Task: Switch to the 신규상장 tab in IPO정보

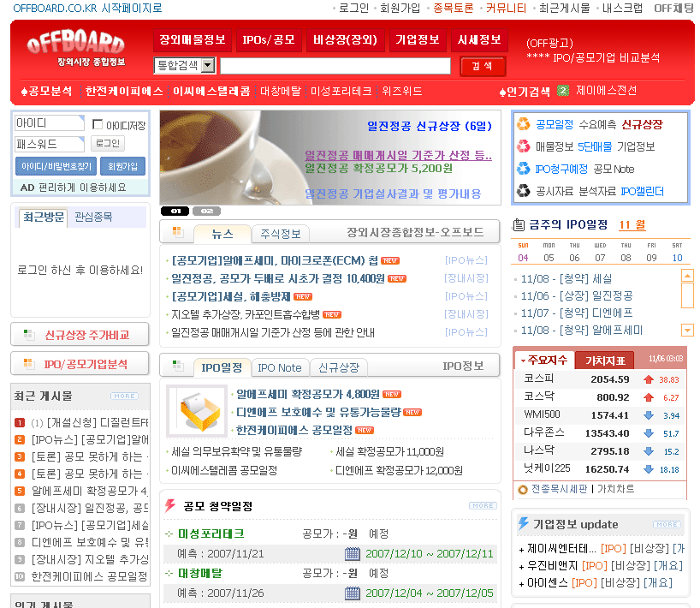Action: pos(338,367)
